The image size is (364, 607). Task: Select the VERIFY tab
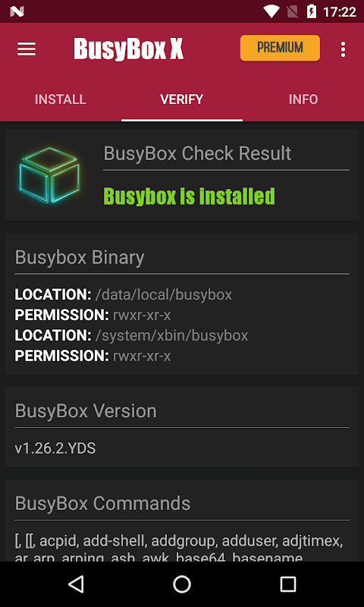point(182,99)
